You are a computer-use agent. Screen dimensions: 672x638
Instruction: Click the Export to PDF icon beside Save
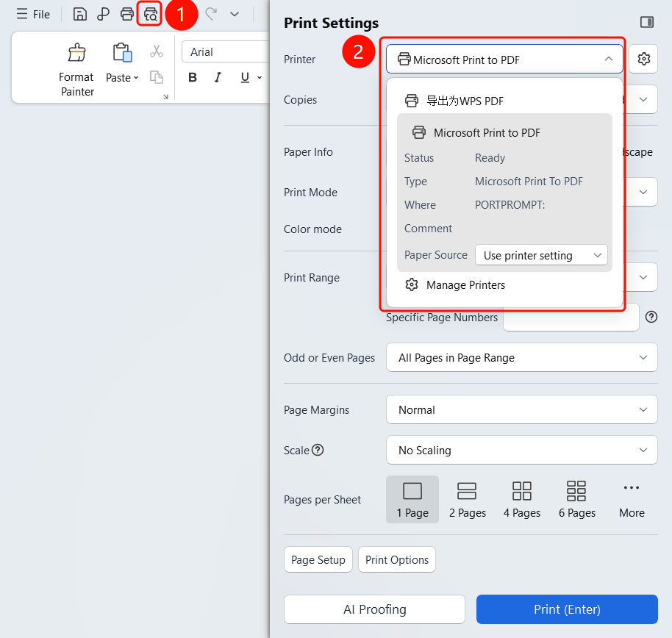pyautogui.click(x=103, y=14)
